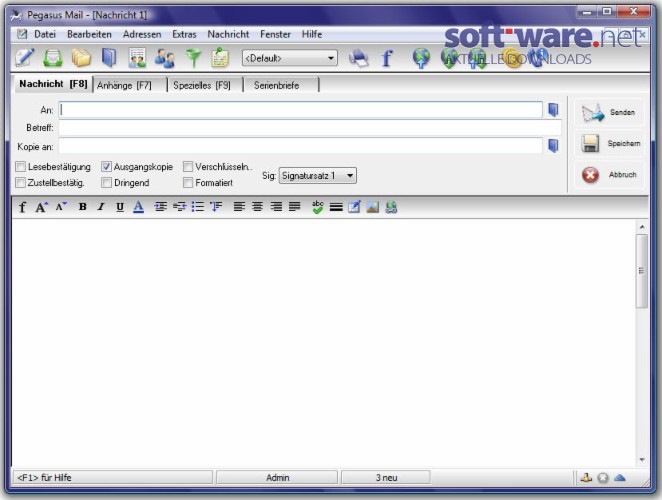Toggle bold text formatting

(82, 207)
